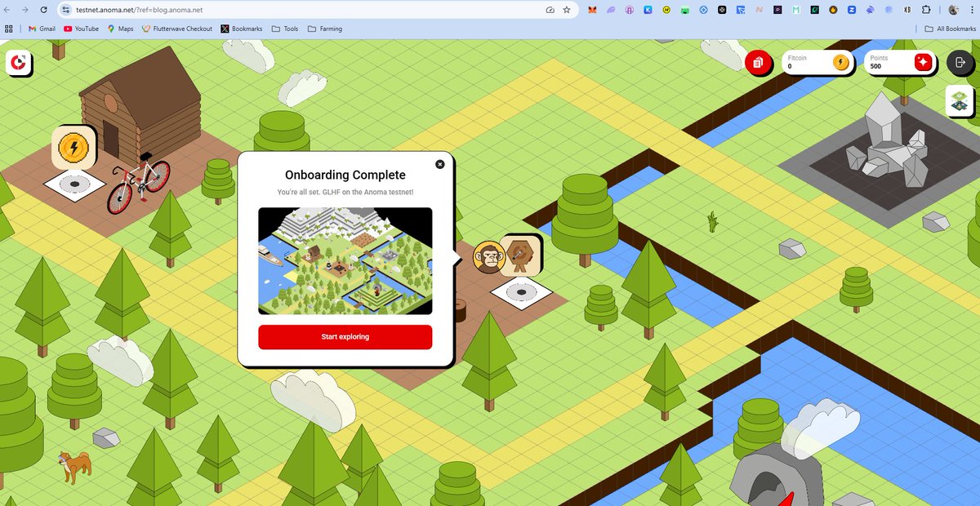Reload the testnet page

(x=45, y=10)
